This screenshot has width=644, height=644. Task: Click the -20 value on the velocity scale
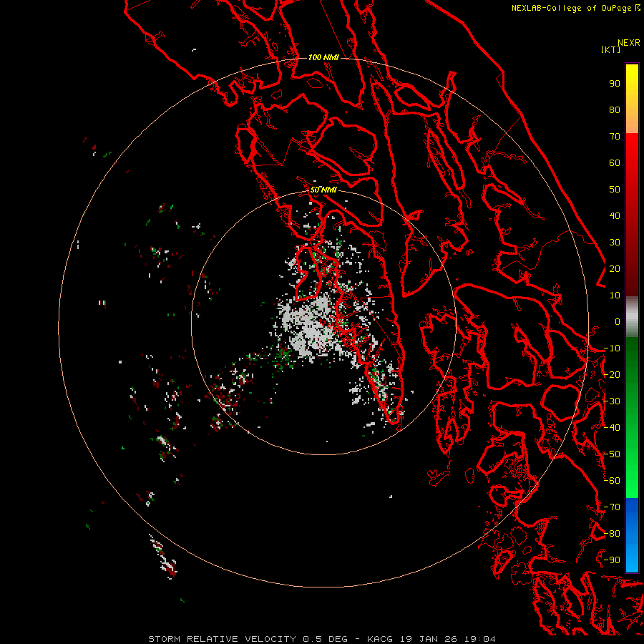point(612,375)
